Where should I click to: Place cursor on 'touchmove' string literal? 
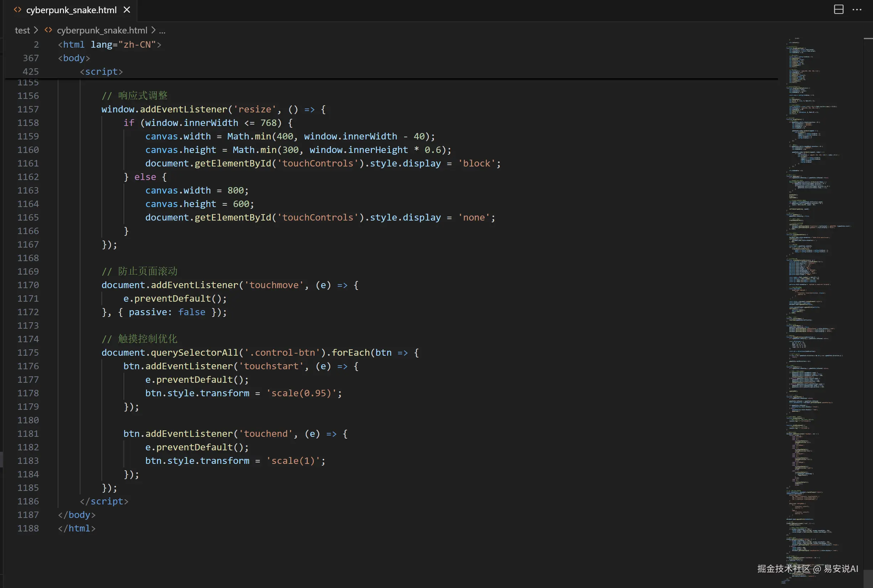click(274, 285)
